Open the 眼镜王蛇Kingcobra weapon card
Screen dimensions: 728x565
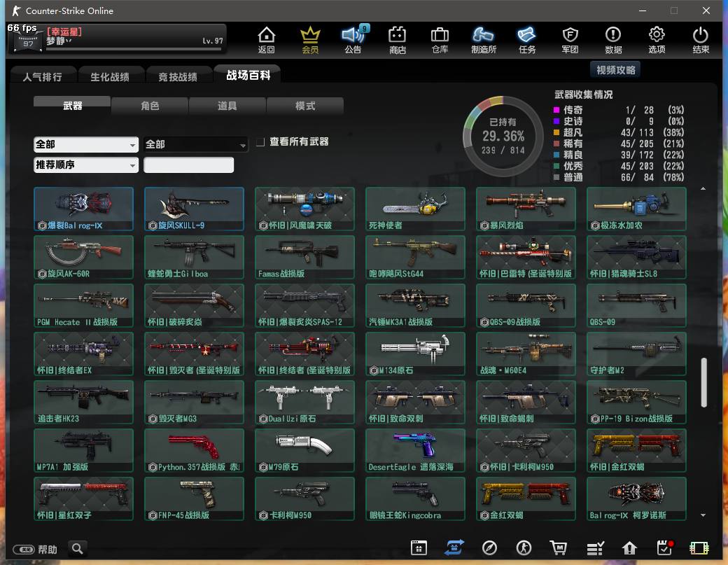[415, 498]
